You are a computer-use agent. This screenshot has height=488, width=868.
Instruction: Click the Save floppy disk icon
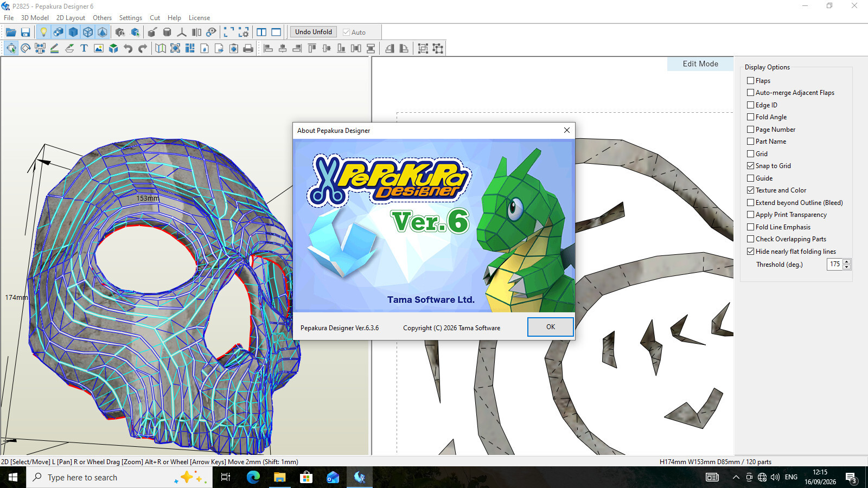pos(25,32)
